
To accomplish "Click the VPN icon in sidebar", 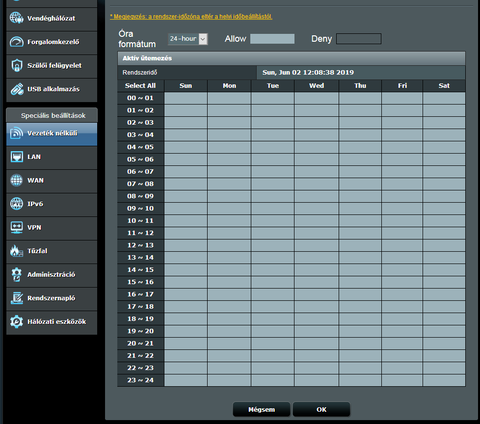I will 16,227.
